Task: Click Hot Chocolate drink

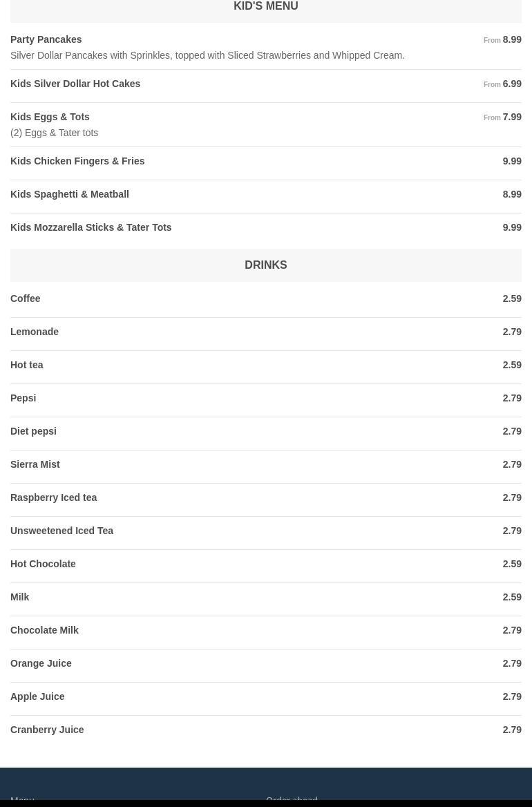Action: (43, 564)
